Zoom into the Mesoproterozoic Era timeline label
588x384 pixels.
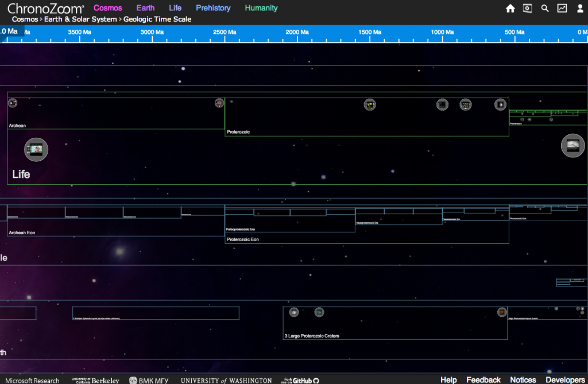(367, 223)
